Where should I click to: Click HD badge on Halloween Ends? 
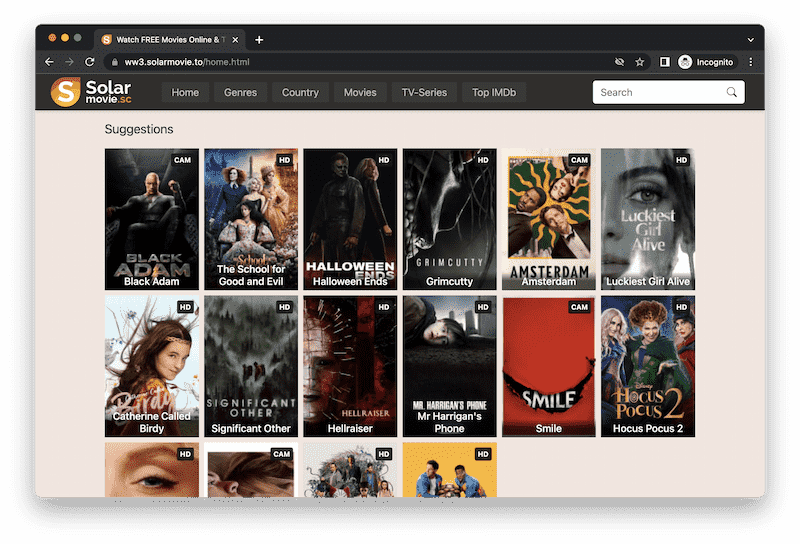point(384,160)
